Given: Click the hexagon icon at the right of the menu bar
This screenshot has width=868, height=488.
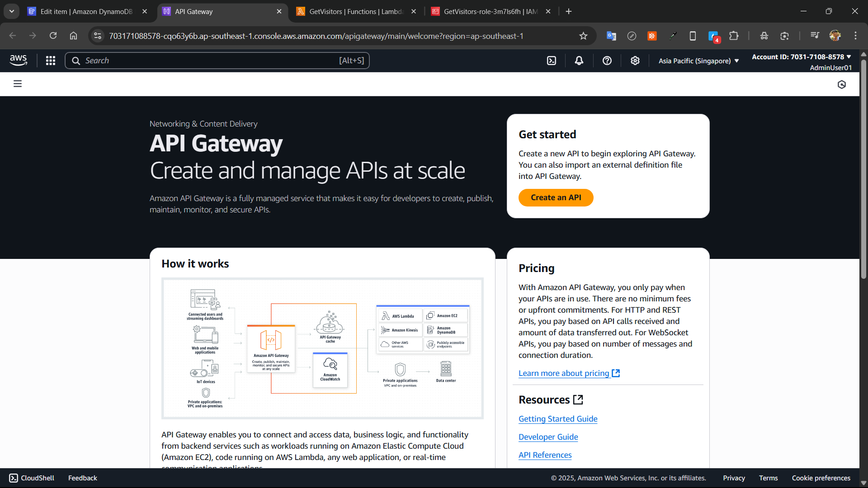Looking at the screenshot, I should 842,84.
